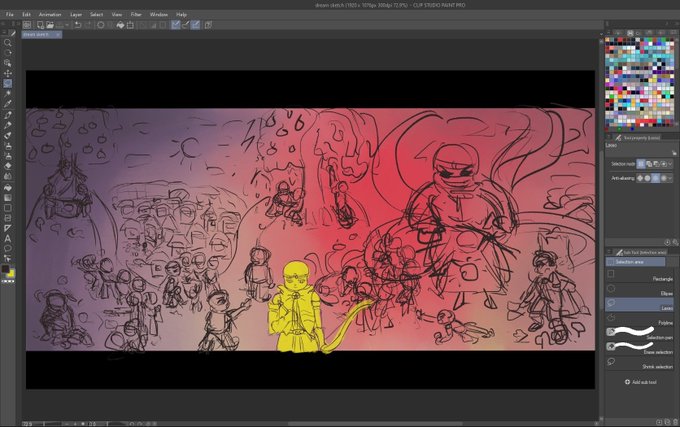Choose the Rectangle selection sub tool
Image resolution: width=680 pixels, height=427 pixels.
tap(639, 274)
